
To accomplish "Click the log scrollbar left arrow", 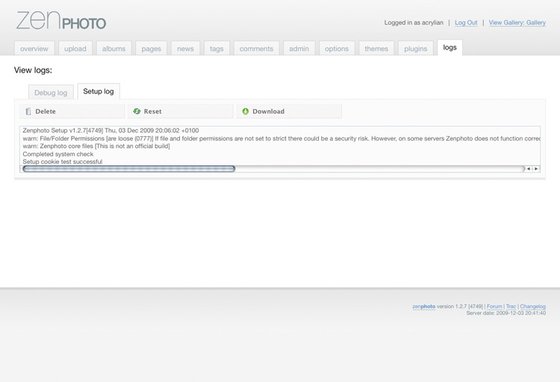I will point(529,169).
